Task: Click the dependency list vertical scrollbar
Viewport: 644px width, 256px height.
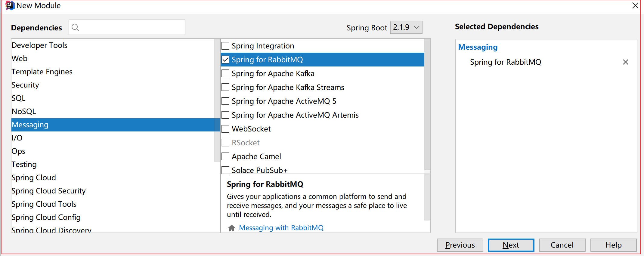Action: coord(427,104)
